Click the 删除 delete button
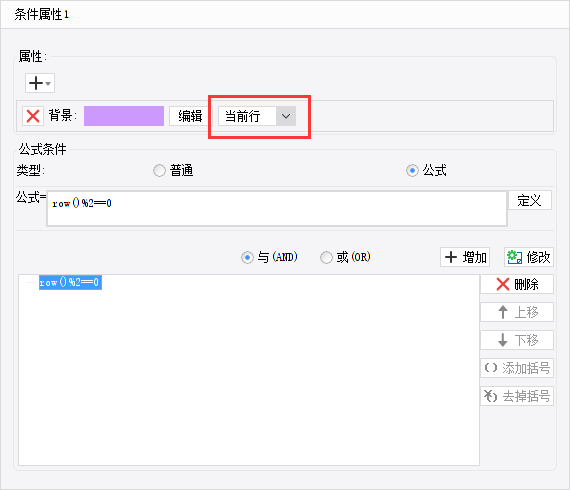The image size is (570, 490). point(517,284)
